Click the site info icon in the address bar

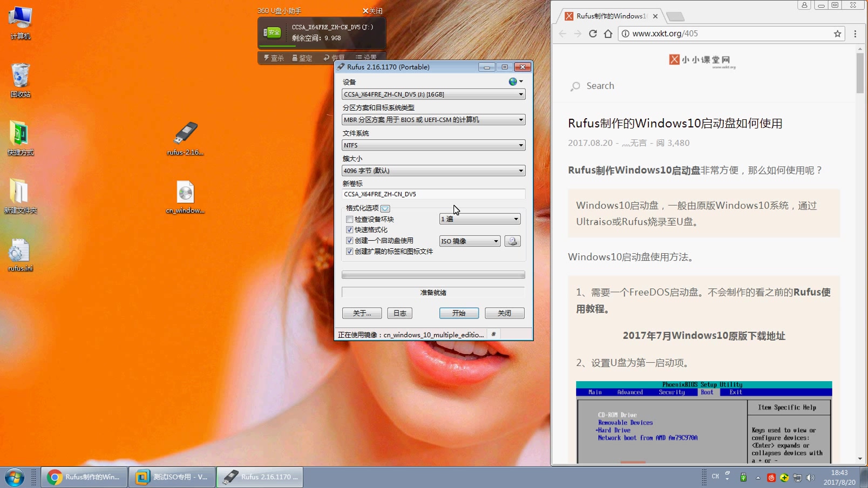click(x=625, y=33)
